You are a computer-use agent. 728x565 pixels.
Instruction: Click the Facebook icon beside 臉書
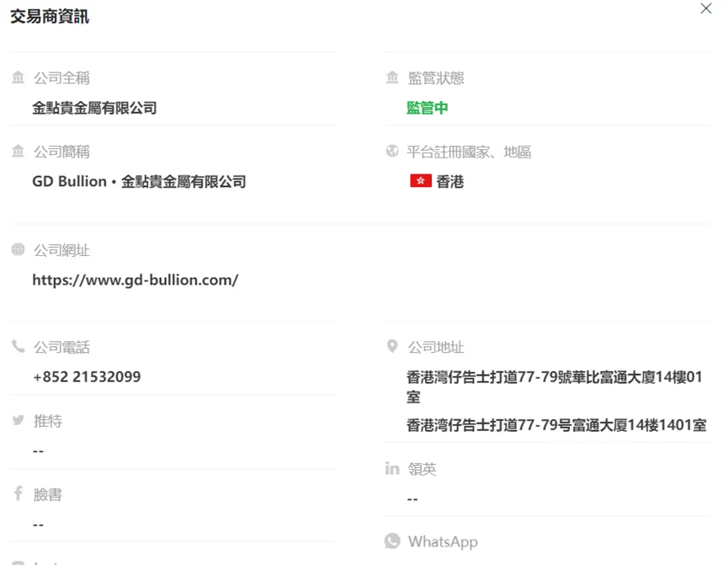19,493
